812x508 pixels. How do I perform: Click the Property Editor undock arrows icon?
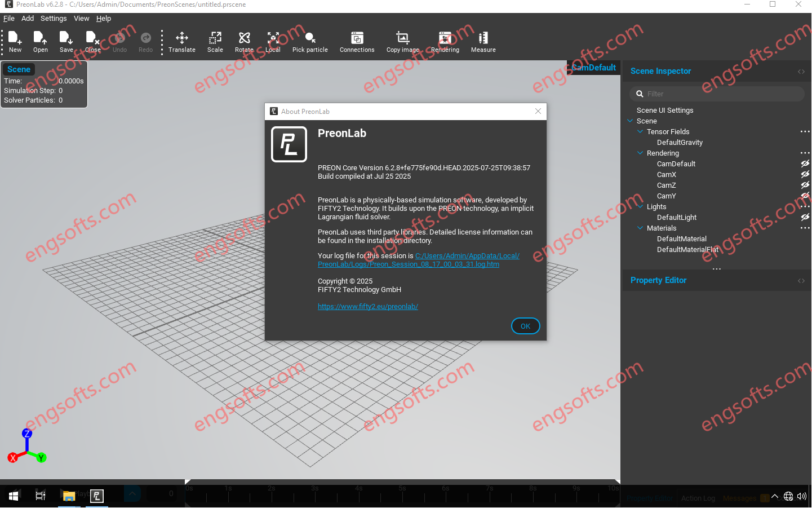click(x=801, y=281)
